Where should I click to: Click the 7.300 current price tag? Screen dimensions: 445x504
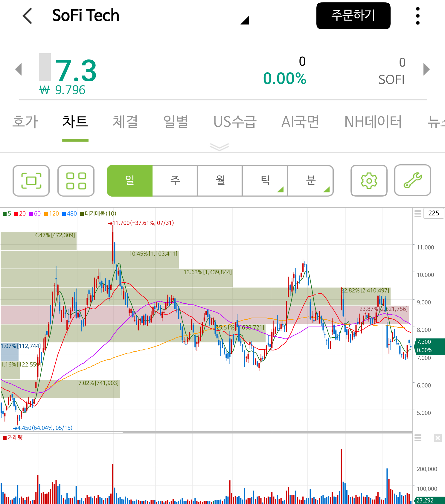[429, 346]
